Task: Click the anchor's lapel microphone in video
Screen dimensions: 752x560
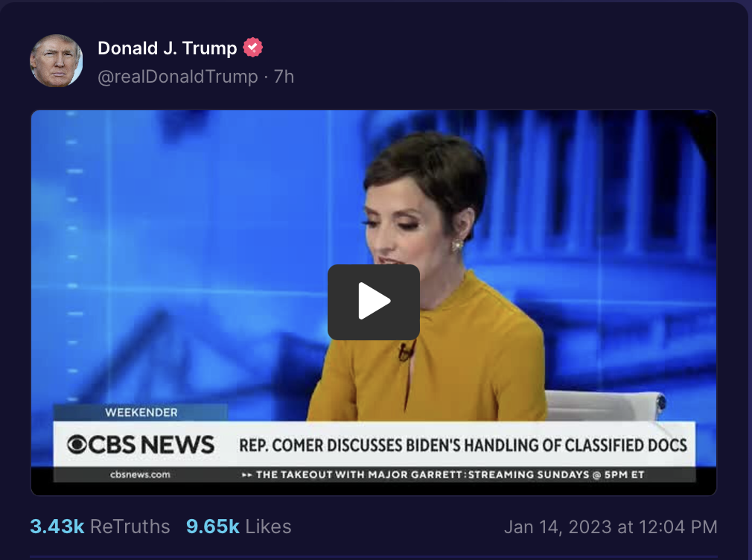Action: (x=405, y=353)
